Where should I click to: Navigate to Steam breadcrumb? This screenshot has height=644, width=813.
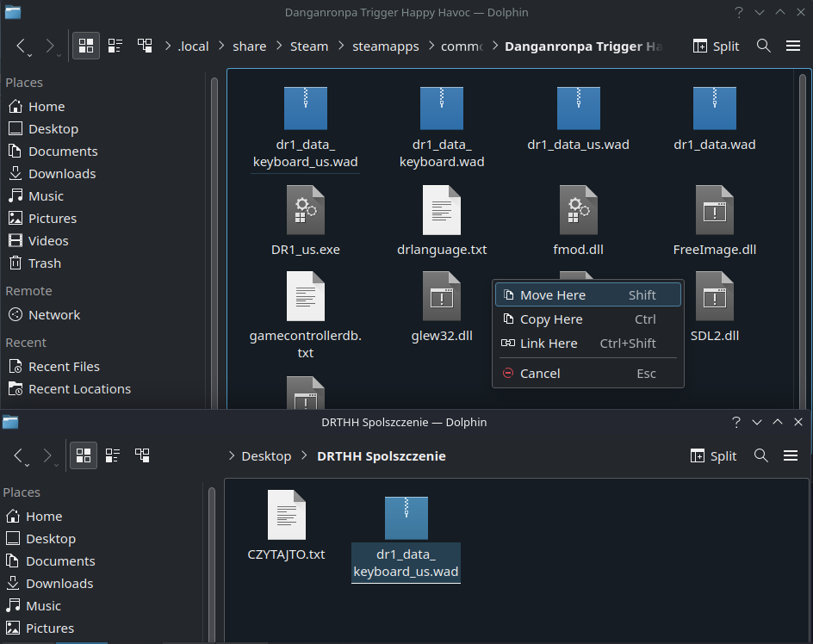pyautogui.click(x=309, y=46)
